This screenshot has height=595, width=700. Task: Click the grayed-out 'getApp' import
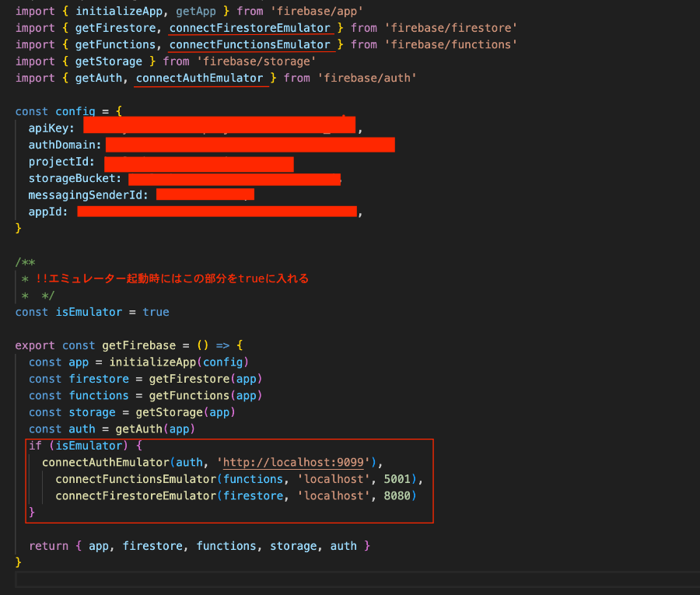click(196, 11)
